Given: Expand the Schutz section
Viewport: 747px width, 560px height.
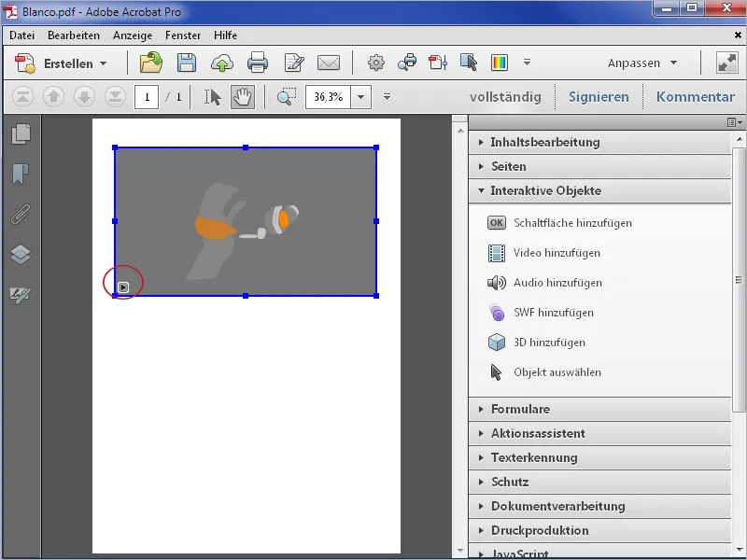Looking at the screenshot, I should (599, 482).
